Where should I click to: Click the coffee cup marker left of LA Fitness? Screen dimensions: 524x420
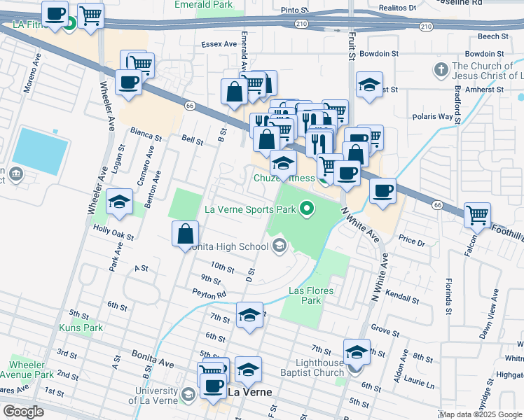click(55, 13)
